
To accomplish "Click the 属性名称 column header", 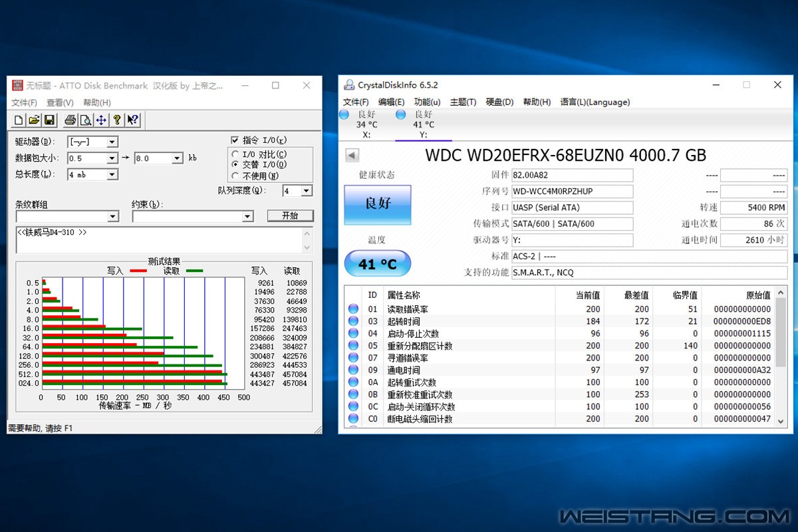I will [468, 295].
